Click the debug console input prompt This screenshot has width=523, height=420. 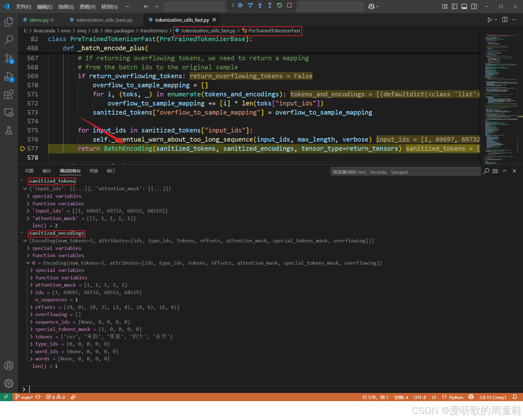(x=270, y=389)
